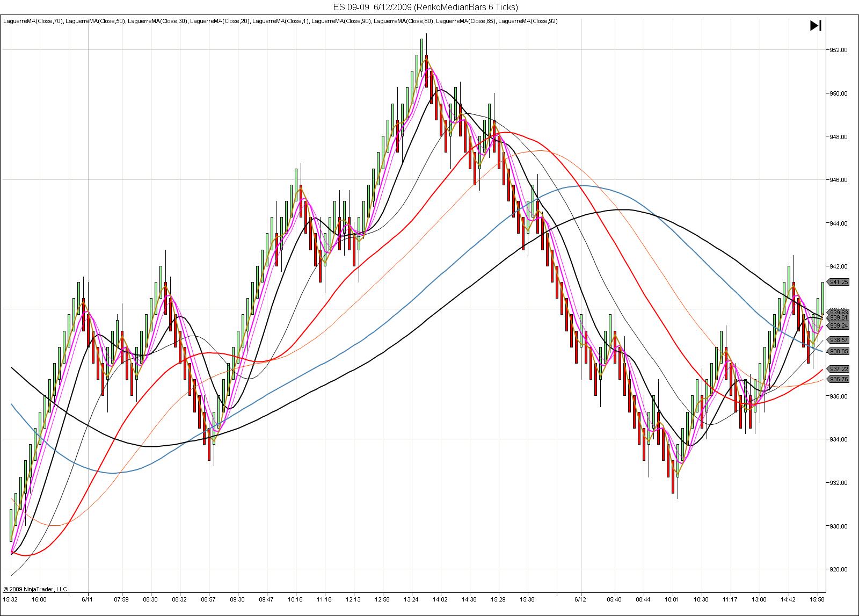Image resolution: width=859 pixels, height=616 pixels.
Task: Click the "08:32" time axis label
Action: (179, 599)
